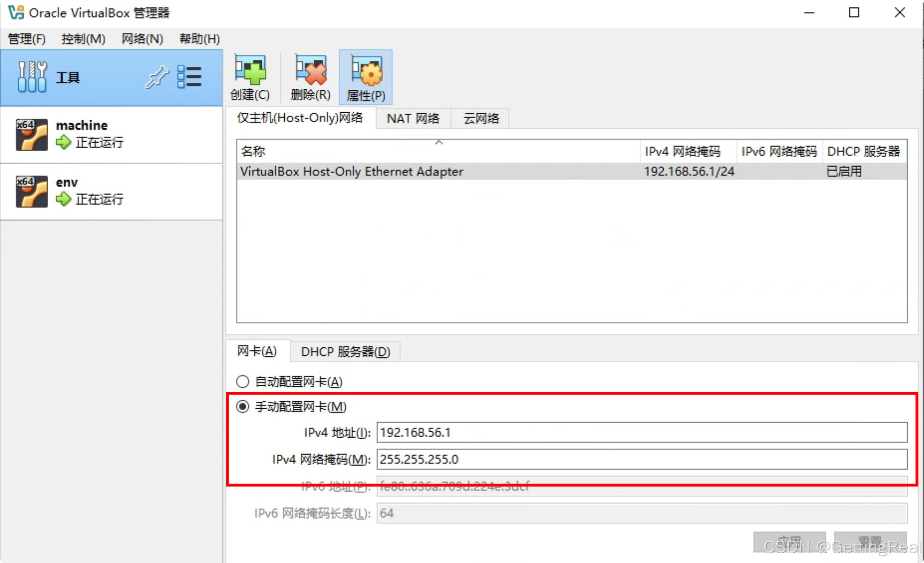The image size is (924, 563).
Task: Click the 192.168.56.1/24 table cell
Action: (x=689, y=171)
